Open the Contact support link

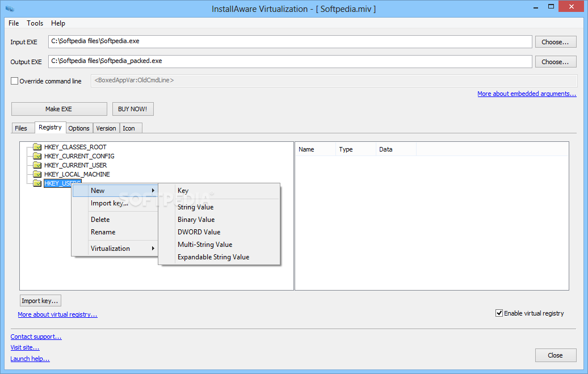coord(36,337)
